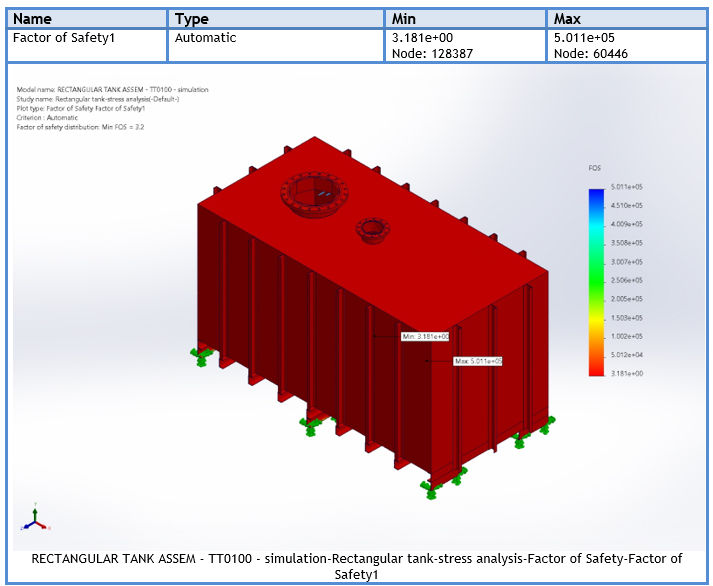
Task: Click legend value 3.007e+05
Action: pos(627,262)
